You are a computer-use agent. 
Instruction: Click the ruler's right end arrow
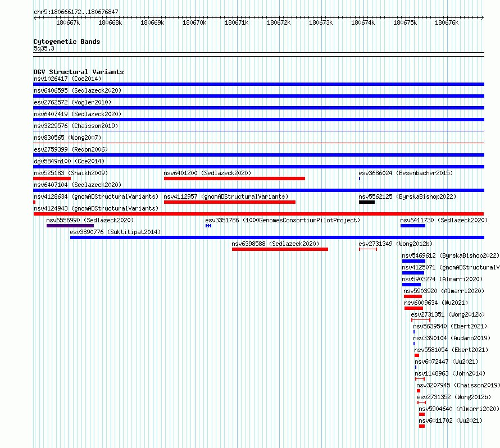coord(483,17)
